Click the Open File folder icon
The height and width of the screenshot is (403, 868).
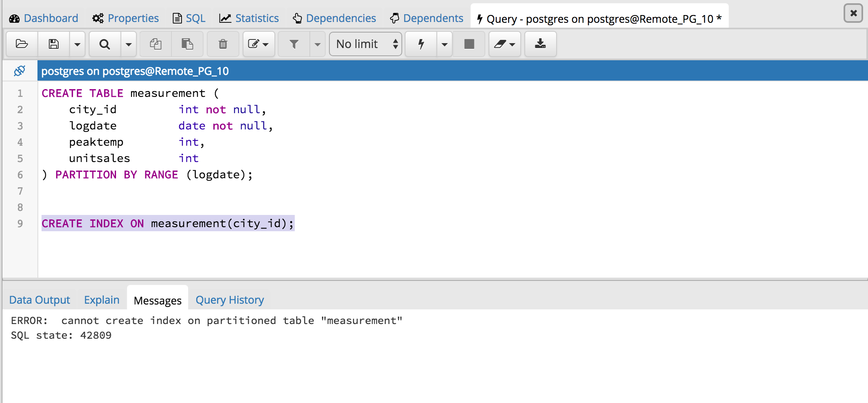tap(22, 44)
